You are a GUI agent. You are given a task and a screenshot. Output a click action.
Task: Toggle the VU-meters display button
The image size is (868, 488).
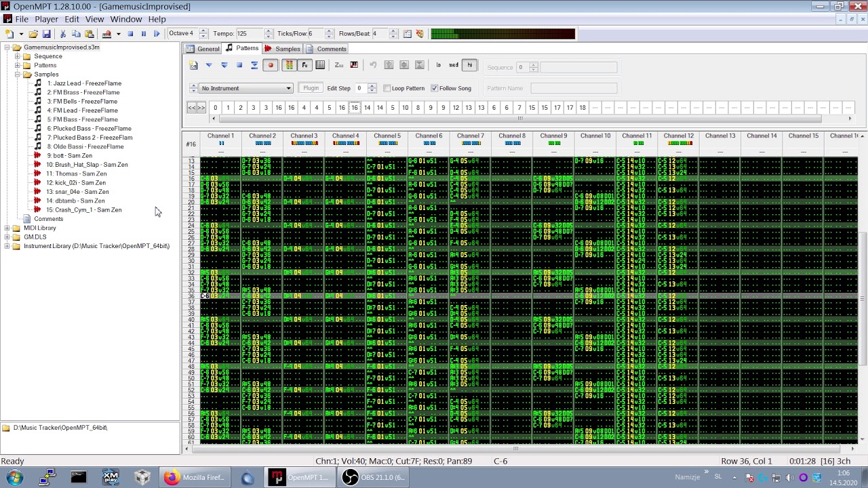coord(289,65)
